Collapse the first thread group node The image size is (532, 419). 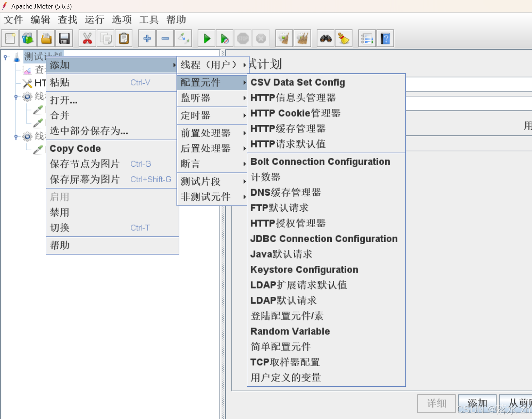[16, 96]
